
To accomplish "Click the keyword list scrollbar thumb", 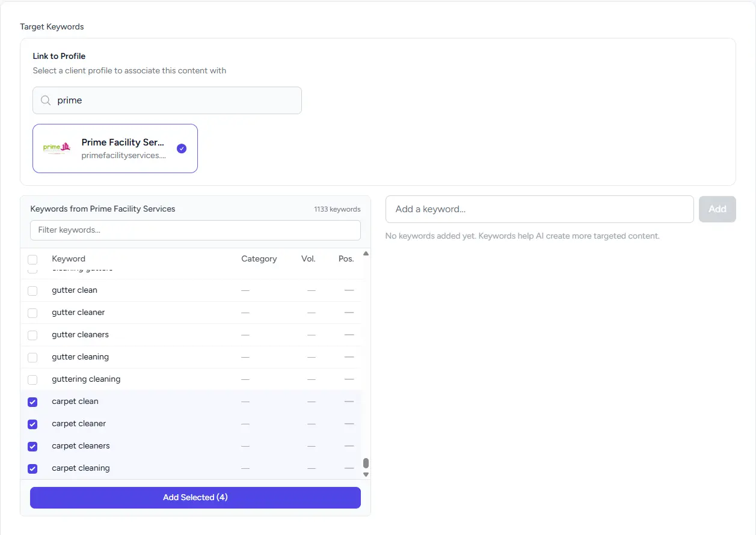I will 366,463.
